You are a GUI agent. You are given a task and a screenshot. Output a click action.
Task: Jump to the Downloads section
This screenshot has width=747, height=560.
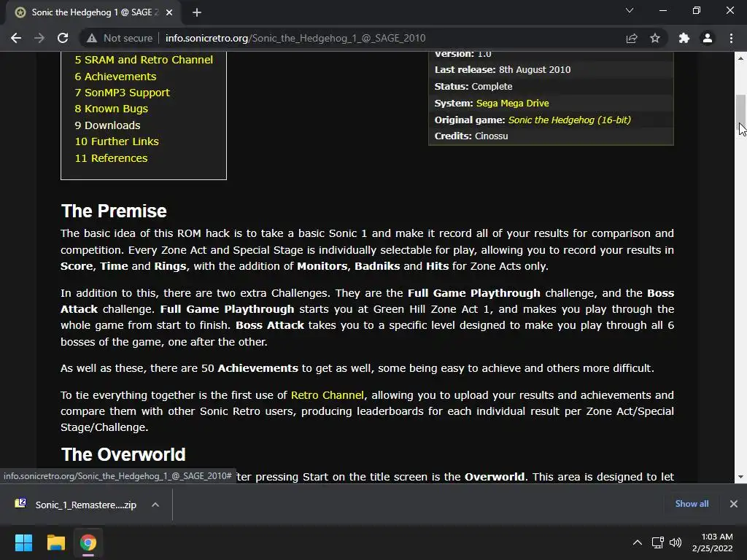click(107, 125)
